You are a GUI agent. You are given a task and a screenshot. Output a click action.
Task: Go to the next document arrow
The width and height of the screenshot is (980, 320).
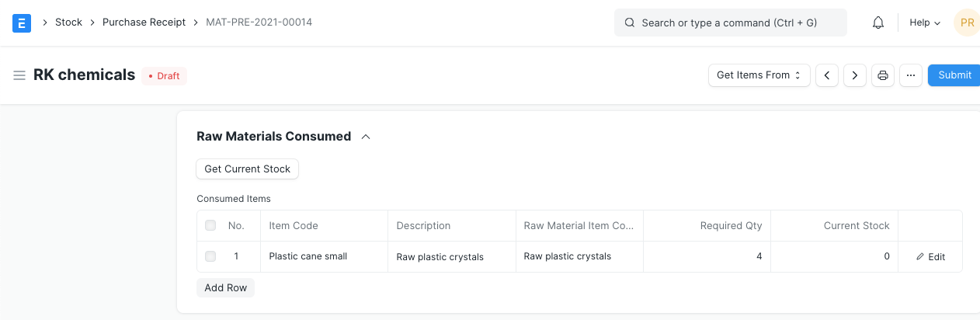click(855, 75)
